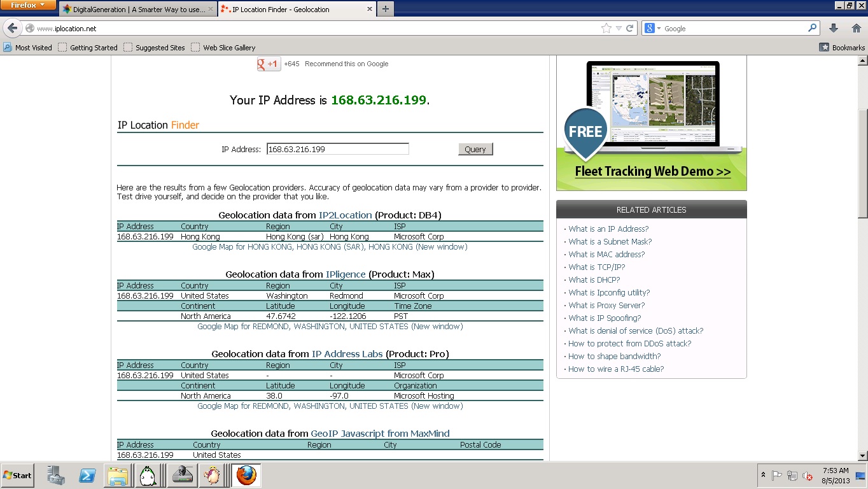Open Google Map for HONG KONG link
The height and width of the screenshot is (489, 868).
330,247
